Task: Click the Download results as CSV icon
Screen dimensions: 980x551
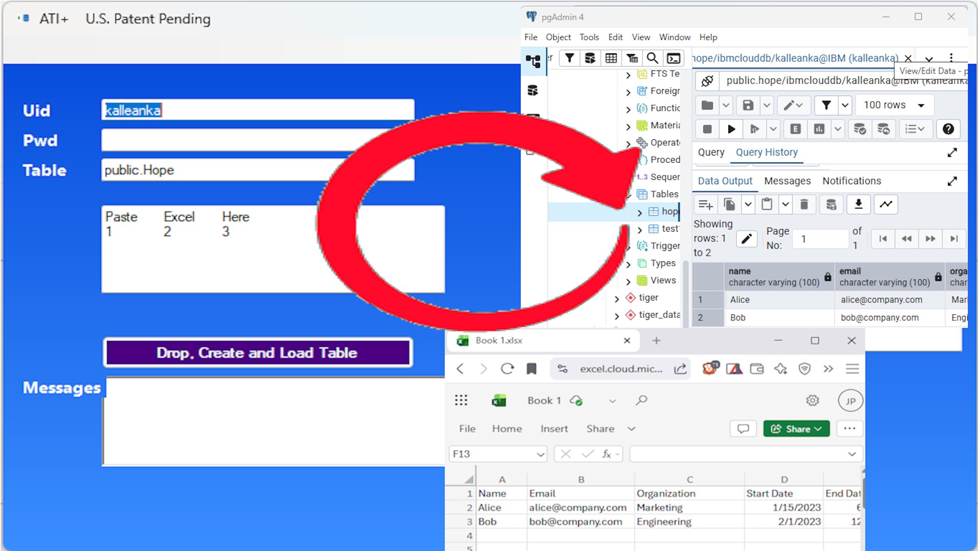Action: pos(859,205)
